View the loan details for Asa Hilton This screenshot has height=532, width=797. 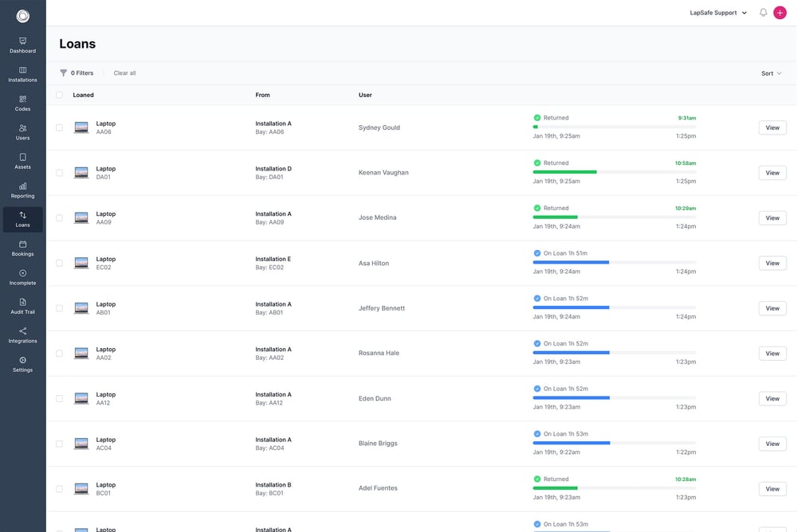(771, 263)
